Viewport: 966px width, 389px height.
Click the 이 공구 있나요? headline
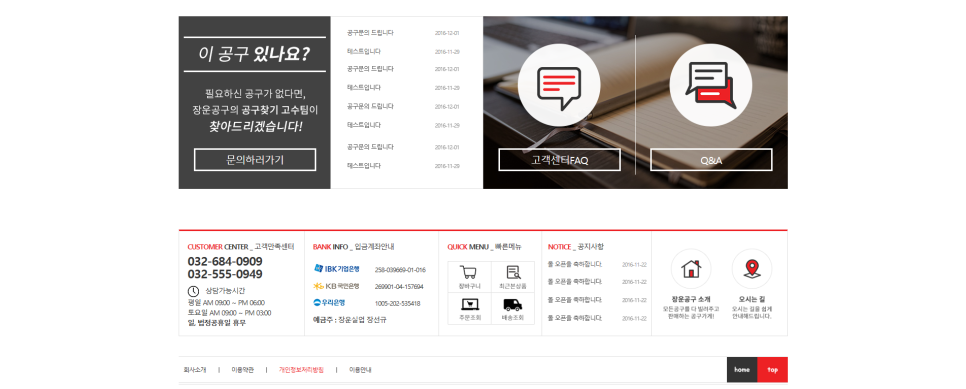pos(254,54)
